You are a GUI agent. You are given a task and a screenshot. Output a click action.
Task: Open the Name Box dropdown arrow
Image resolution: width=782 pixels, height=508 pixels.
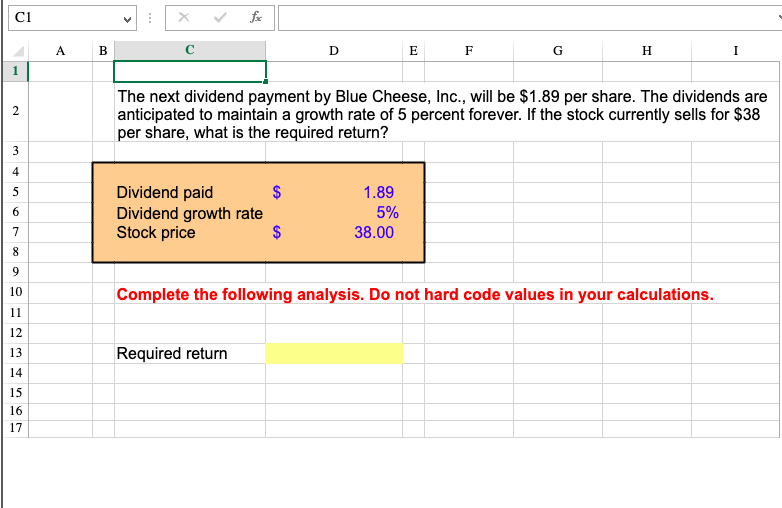[127, 19]
